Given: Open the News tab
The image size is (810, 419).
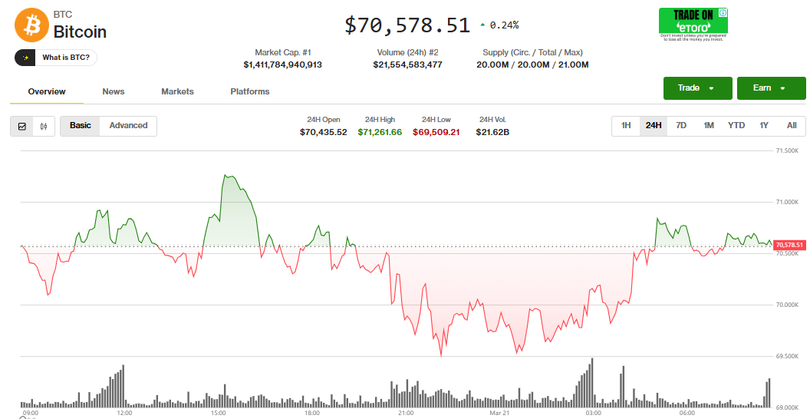Looking at the screenshot, I should [x=113, y=92].
